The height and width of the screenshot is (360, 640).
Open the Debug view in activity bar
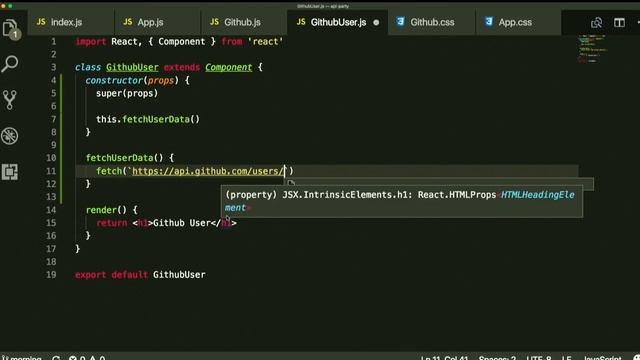pos(10,136)
